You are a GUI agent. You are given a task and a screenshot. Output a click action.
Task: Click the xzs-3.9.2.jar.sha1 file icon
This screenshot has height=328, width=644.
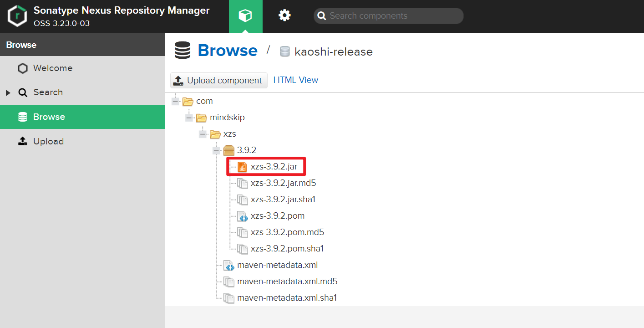tap(242, 200)
